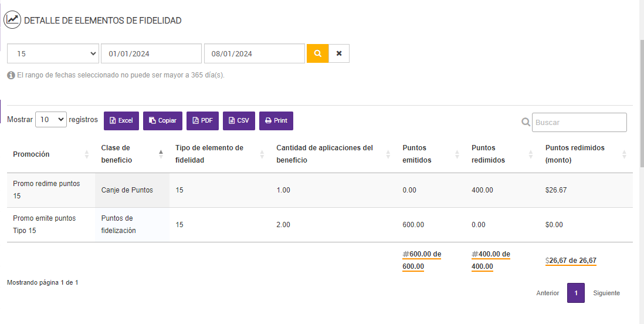Open the fidelity type dropdown showing 15
644x324 pixels.
[x=53, y=53]
